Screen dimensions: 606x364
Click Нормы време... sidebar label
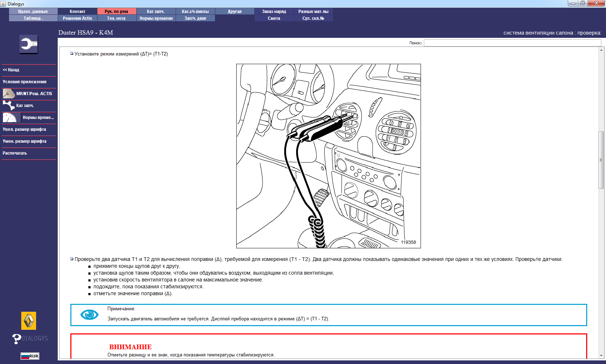38,117
